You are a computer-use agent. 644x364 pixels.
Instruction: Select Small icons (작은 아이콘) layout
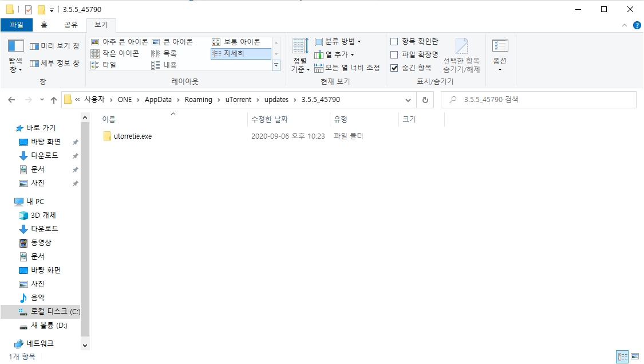coord(115,53)
